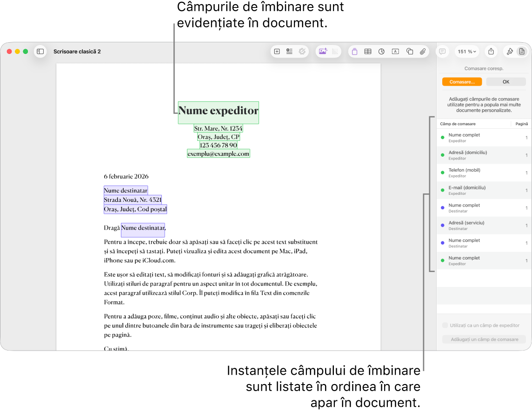This screenshot has height=412, width=532.
Task: Open the Table insert tool
Action: [368, 52]
